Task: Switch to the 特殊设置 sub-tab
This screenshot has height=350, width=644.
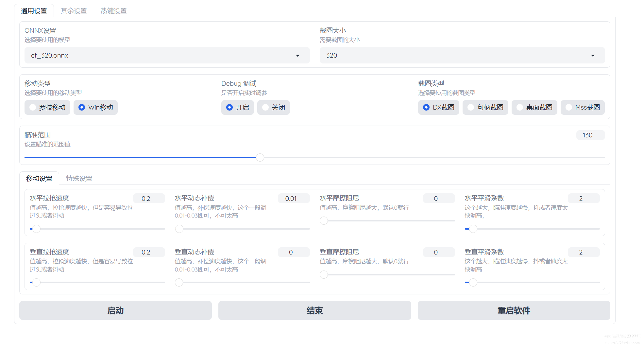Action: (79, 179)
